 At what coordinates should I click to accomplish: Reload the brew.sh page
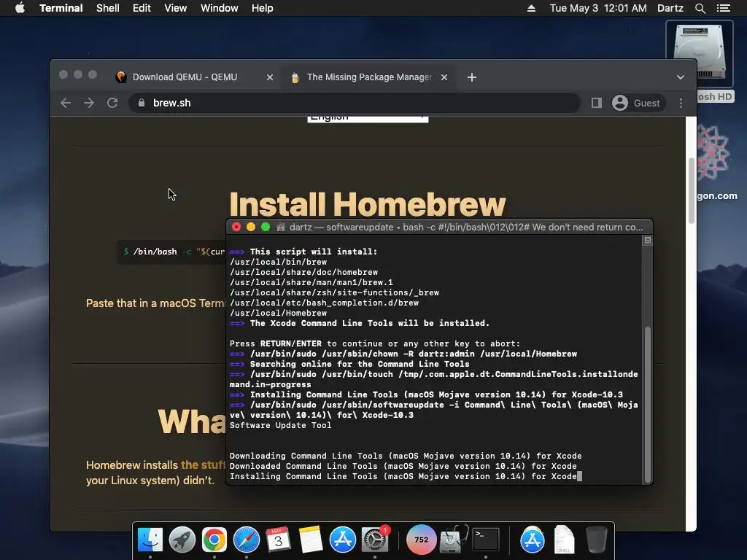pos(112,103)
